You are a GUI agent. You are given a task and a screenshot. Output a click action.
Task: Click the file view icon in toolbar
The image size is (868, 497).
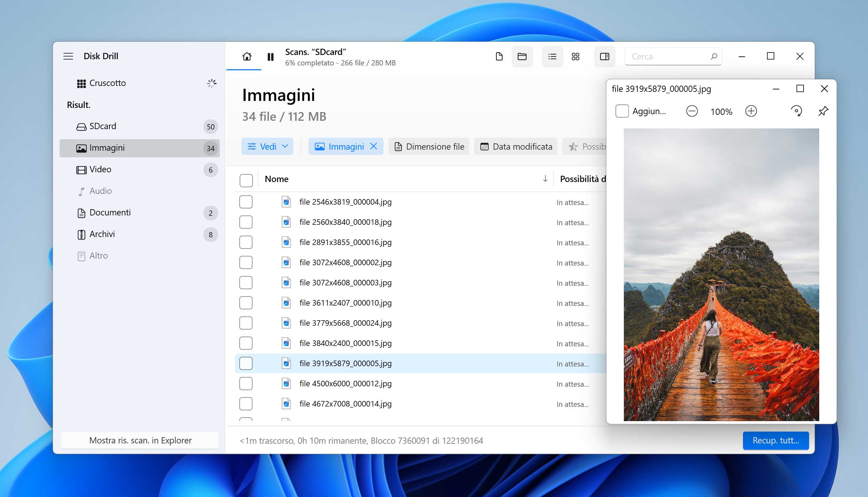(499, 56)
